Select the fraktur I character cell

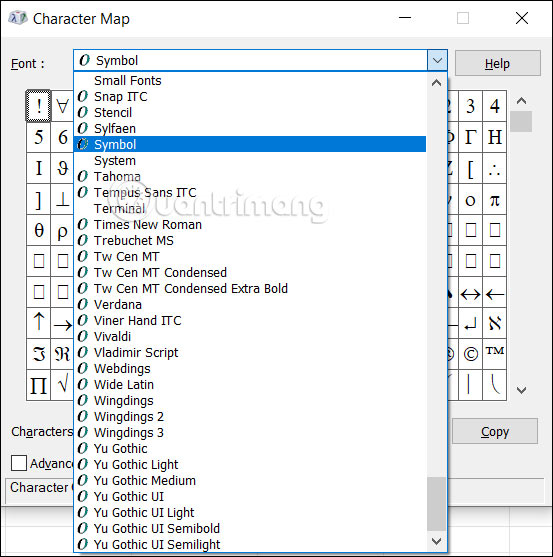[39, 354]
